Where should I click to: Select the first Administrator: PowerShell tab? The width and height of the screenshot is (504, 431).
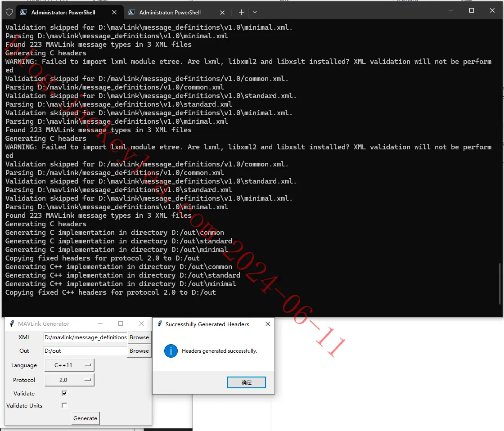coord(63,12)
